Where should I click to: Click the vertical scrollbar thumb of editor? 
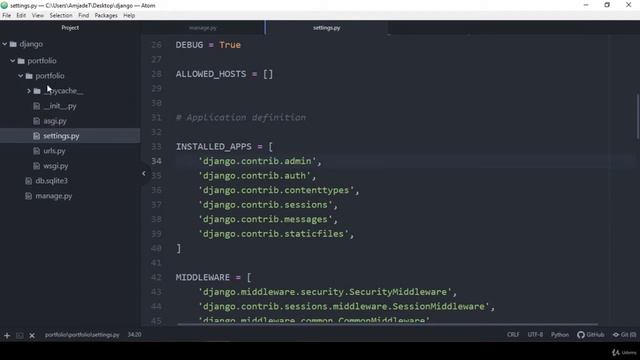(x=638, y=116)
